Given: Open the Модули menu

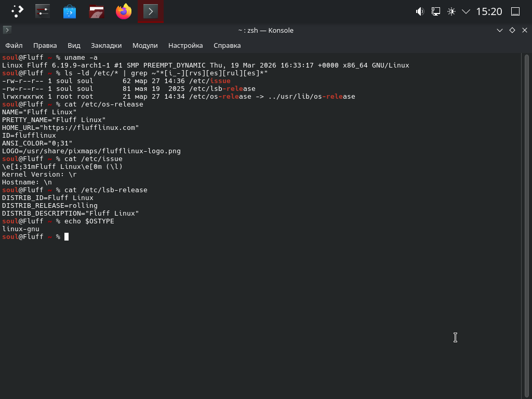Looking at the screenshot, I should pos(145,45).
